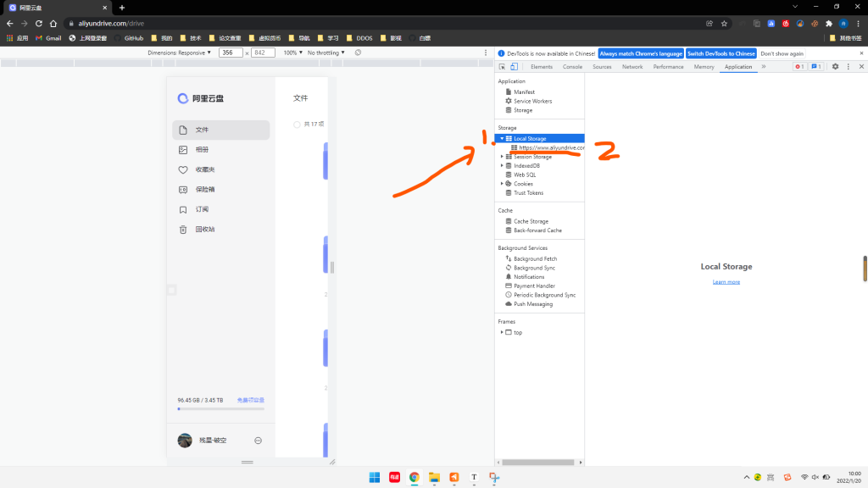Open Push Messaging service

[532, 304]
